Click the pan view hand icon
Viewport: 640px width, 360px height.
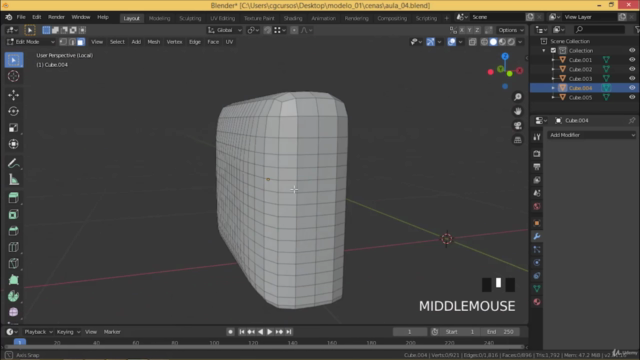(518, 111)
